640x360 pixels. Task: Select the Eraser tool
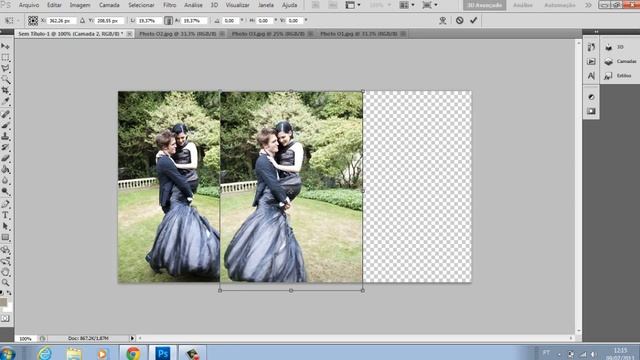point(5,158)
